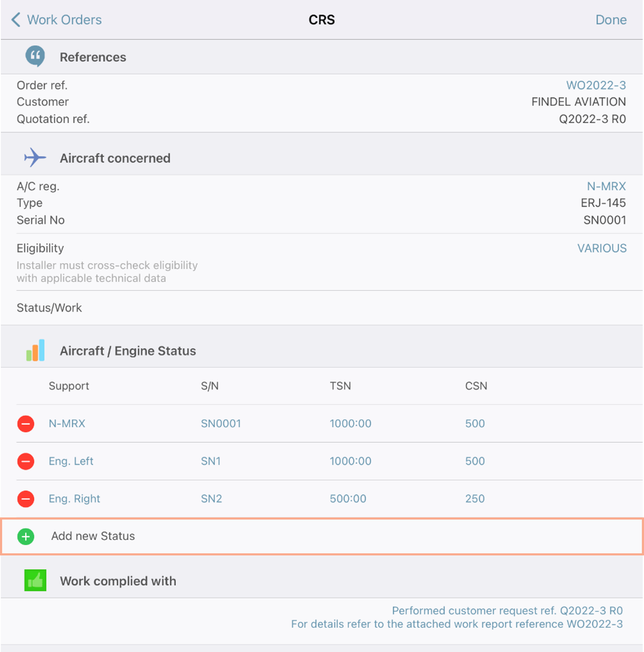Click the airplane icon beside Aircraft concerned
The image size is (644, 652).
click(x=35, y=158)
